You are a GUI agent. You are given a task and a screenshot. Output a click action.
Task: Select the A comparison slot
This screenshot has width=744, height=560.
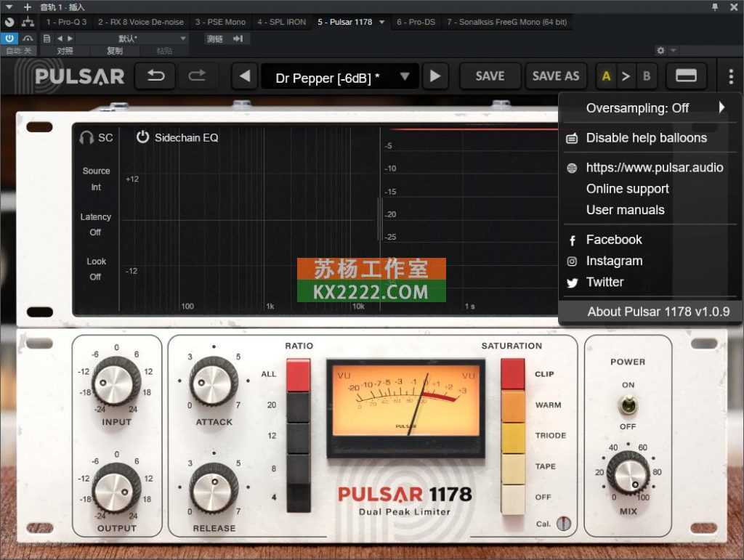tap(606, 76)
